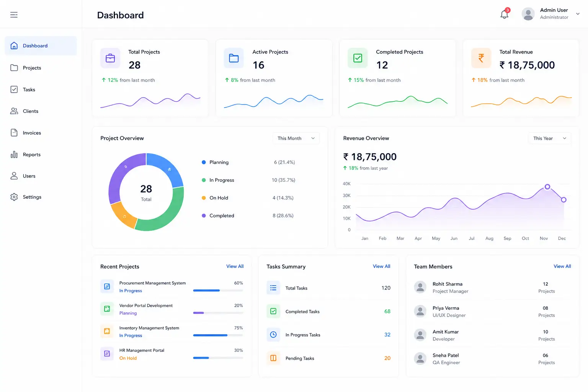Click the Pending Tasks columns icon

click(x=273, y=358)
